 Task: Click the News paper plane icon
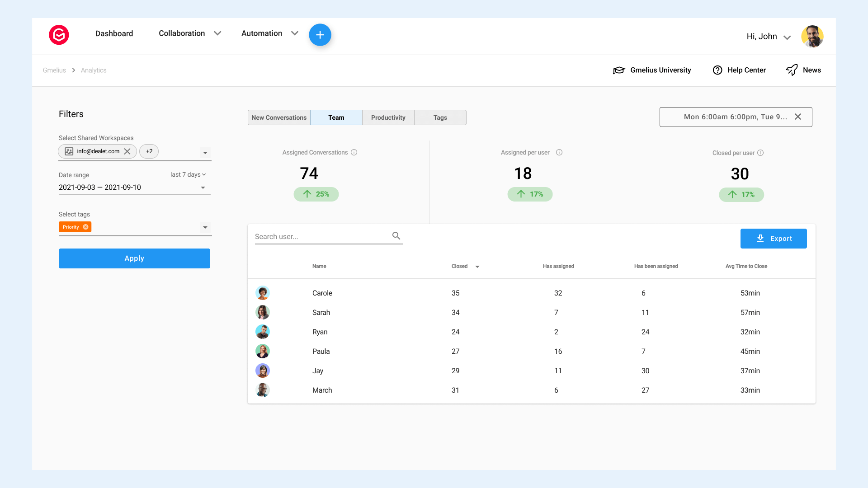coord(792,70)
